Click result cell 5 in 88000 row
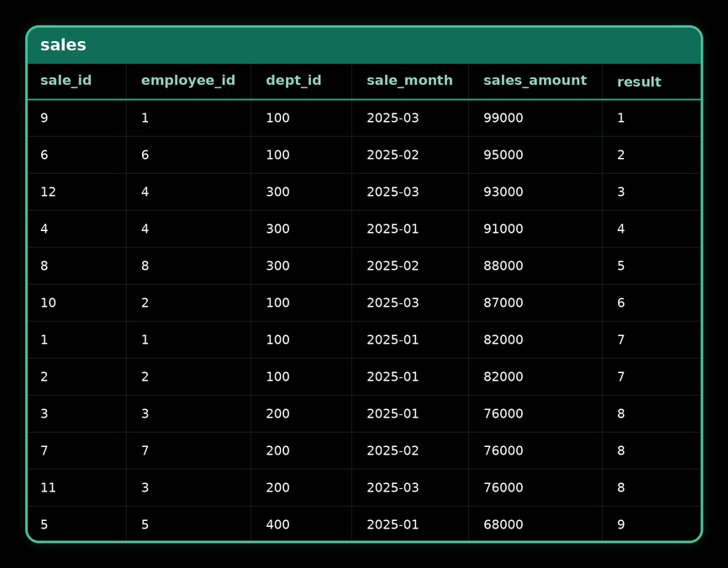Viewport: 728px width, 568px height. click(x=620, y=266)
